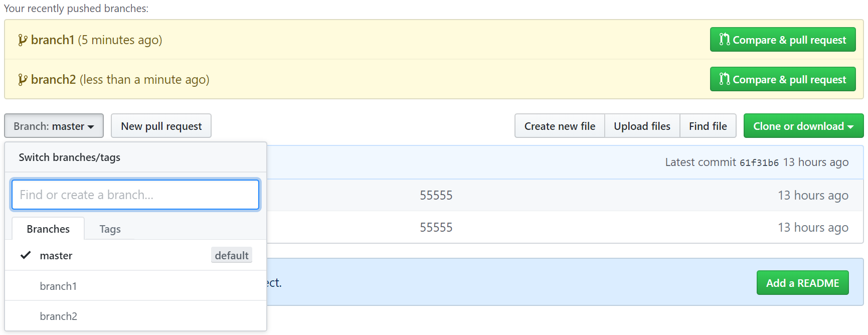
Task: Open the Branch: master dropdown
Action: pyautogui.click(x=54, y=126)
